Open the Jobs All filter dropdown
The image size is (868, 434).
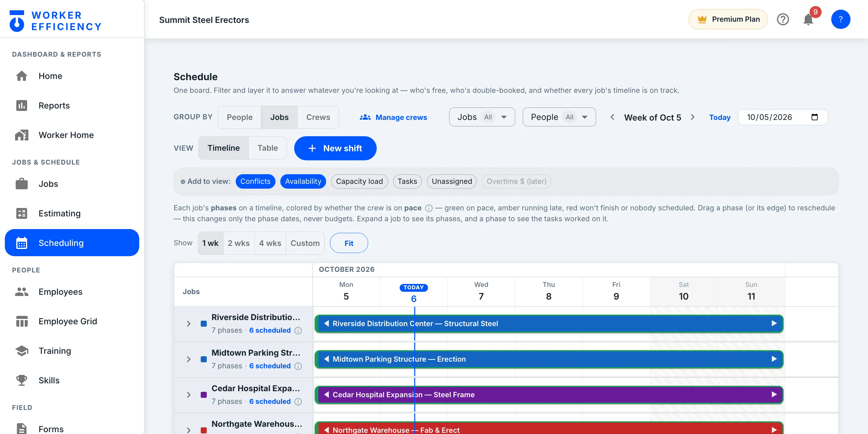pyautogui.click(x=482, y=117)
